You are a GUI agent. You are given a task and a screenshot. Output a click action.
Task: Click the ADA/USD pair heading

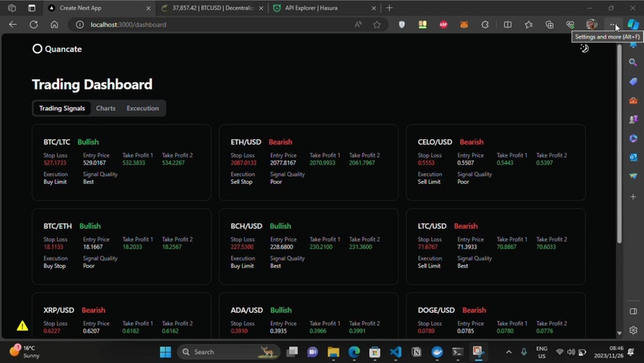[247, 310]
